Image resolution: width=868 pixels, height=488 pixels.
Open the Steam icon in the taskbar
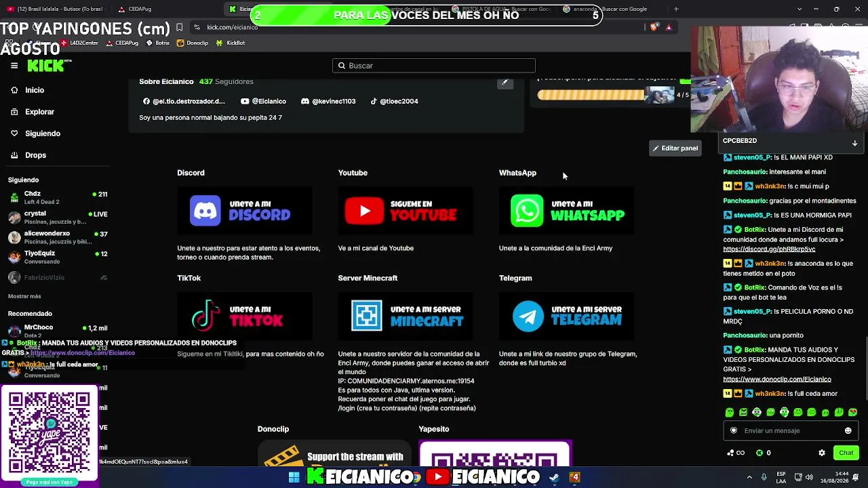point(554,477)
